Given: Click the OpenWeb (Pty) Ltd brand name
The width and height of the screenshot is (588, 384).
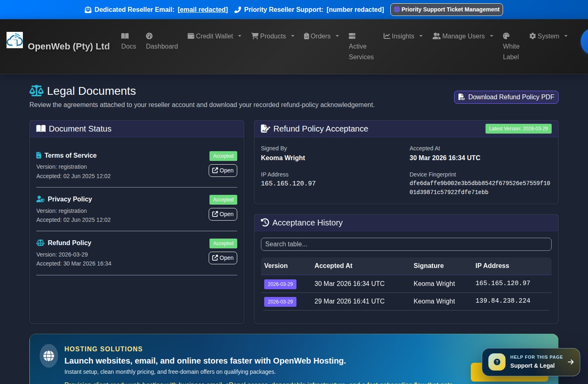Looking at the screenshot, I should coord(69,46).
